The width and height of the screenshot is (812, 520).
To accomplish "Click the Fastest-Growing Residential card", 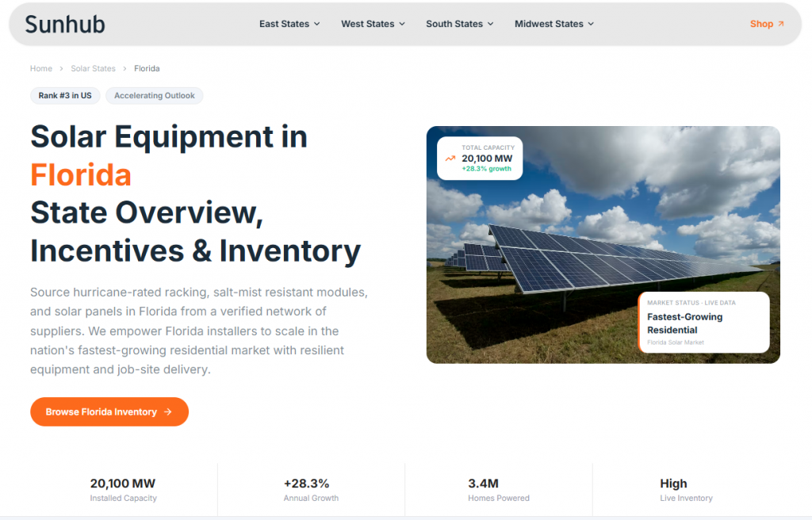I will point(704,322).
